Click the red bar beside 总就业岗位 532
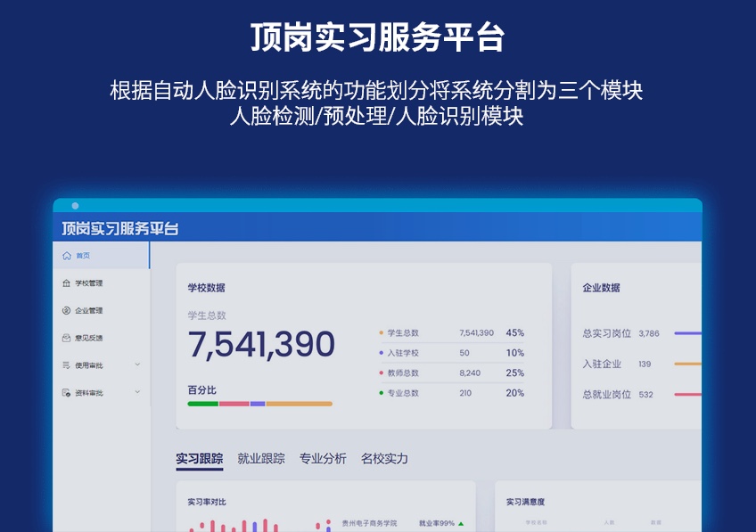756x532 pixels. click(x=688, y=395)
